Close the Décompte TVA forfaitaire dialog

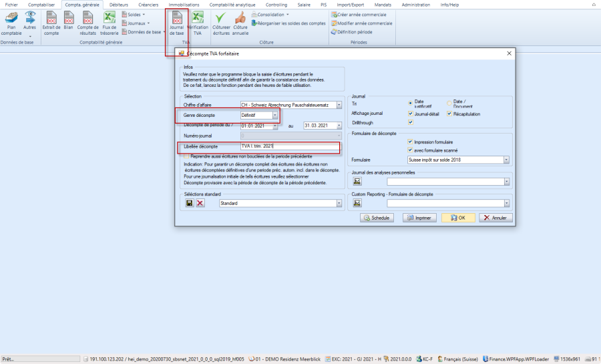pyautogui.click(x=509, y=53)
